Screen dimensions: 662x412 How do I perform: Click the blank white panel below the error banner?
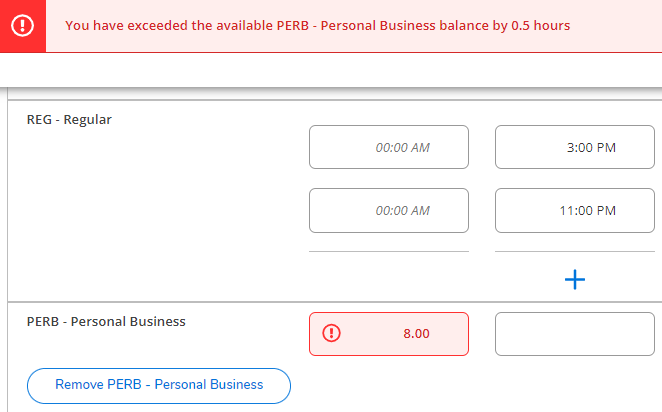click(x=330, y=70)
